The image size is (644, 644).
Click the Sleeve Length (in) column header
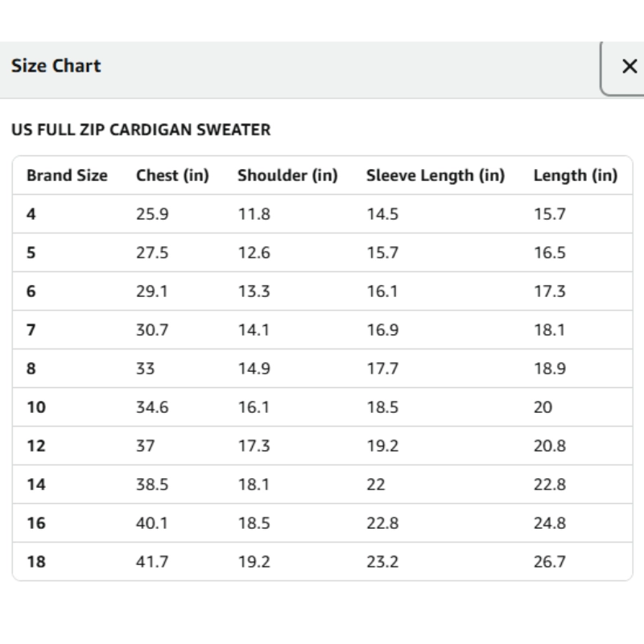[436, 175]
